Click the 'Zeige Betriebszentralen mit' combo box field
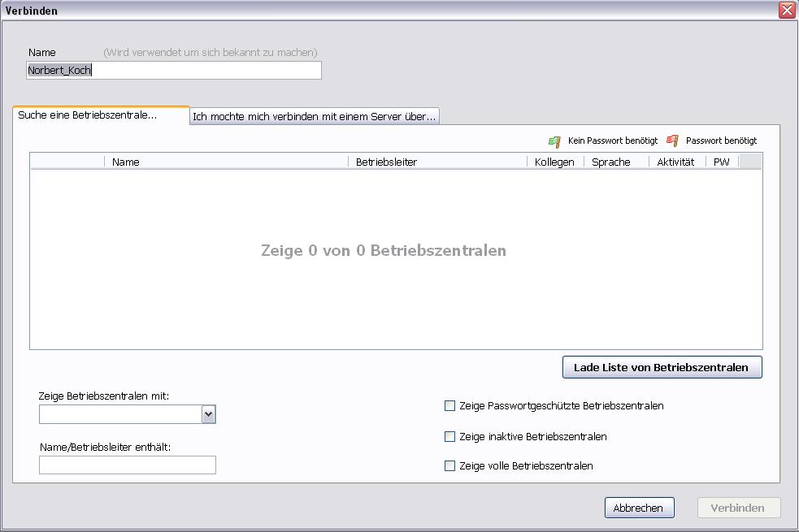Viewport: 799px width, 532px height. click(128, 414)
